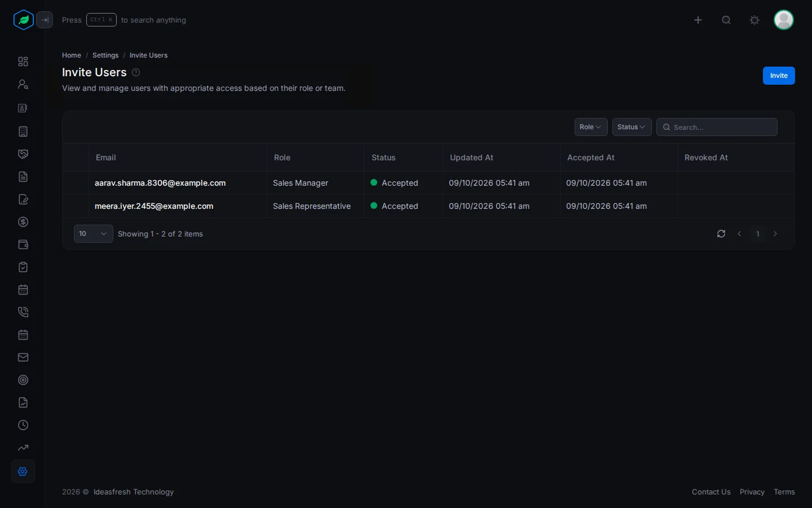Open the leads person-search sidebar icon
812x508 pixels.
point(23,84)
